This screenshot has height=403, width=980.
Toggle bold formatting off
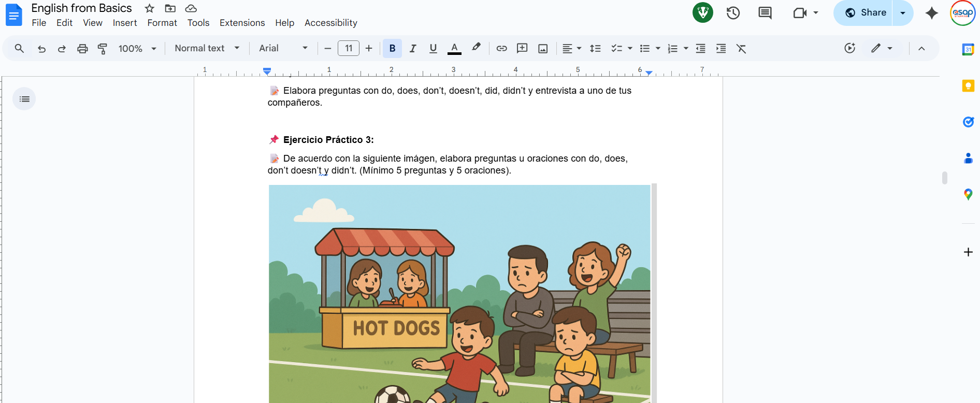(x=392, y=49)
